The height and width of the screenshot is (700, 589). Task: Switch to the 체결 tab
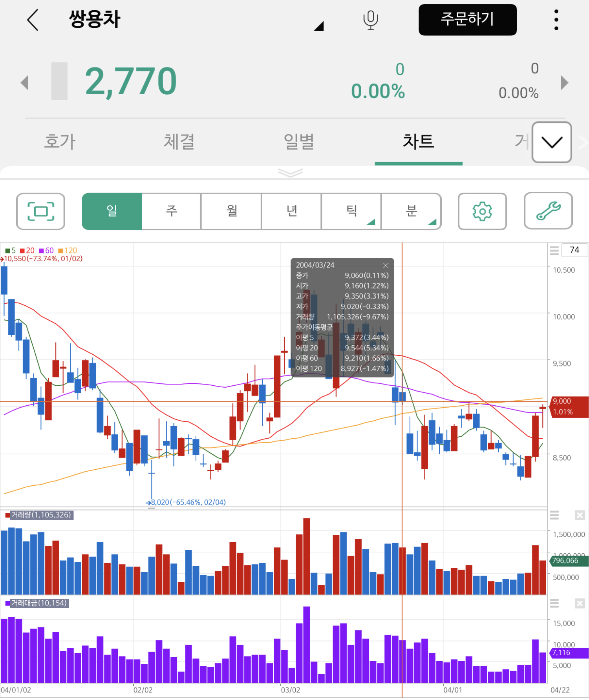click(x=179, y=142)
